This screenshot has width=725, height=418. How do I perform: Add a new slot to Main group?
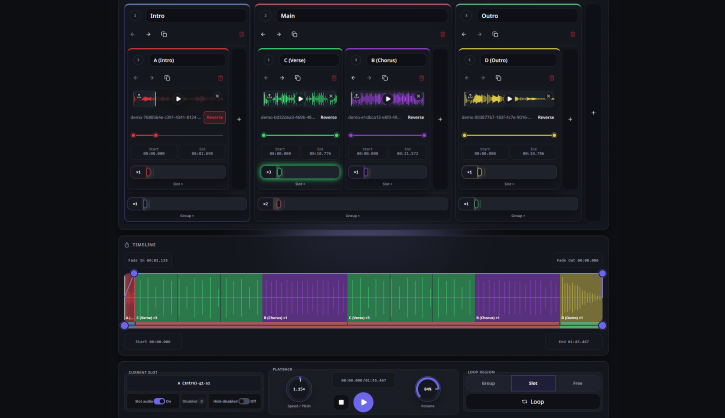coord(440,119)
